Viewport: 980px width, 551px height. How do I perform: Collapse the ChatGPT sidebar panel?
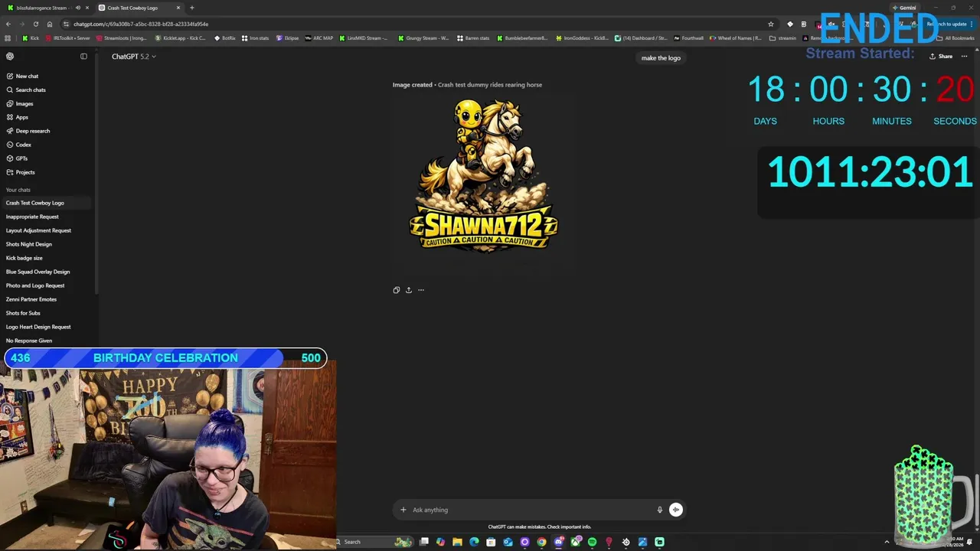(x=83, y=56)
